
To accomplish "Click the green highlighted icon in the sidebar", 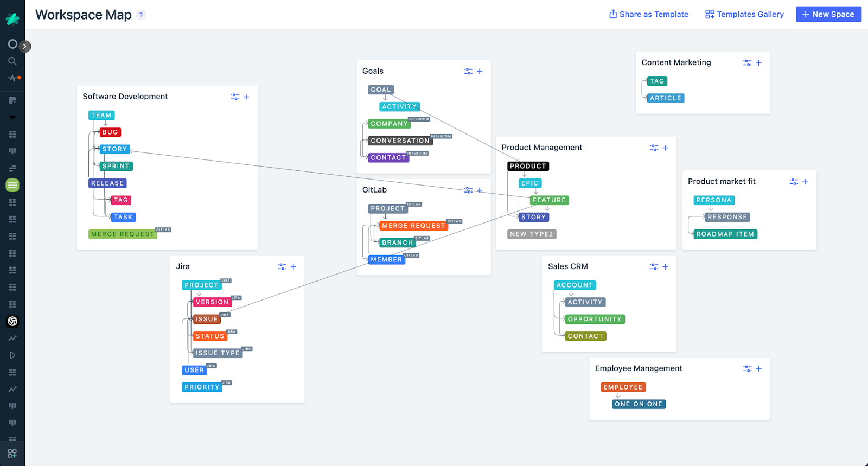I will [x=12, y=185].
